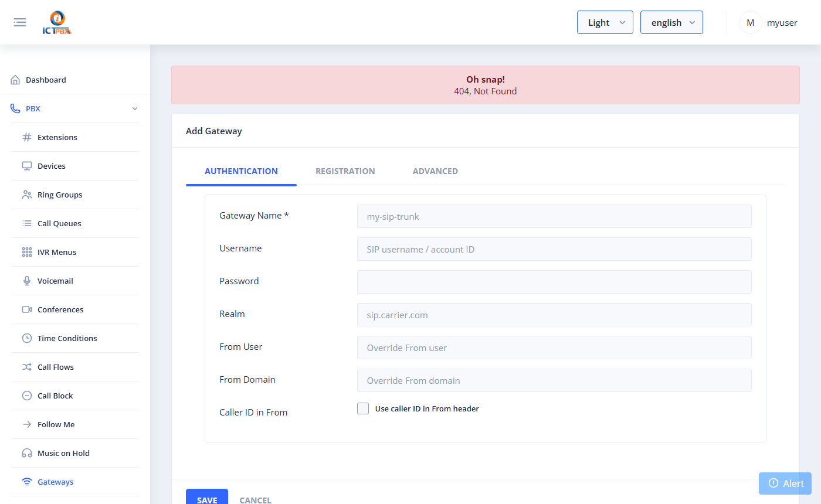The height and width of the screenshot is (504, 821).
Task: Click the myuser avatar circle
Action: click(750, 22)
